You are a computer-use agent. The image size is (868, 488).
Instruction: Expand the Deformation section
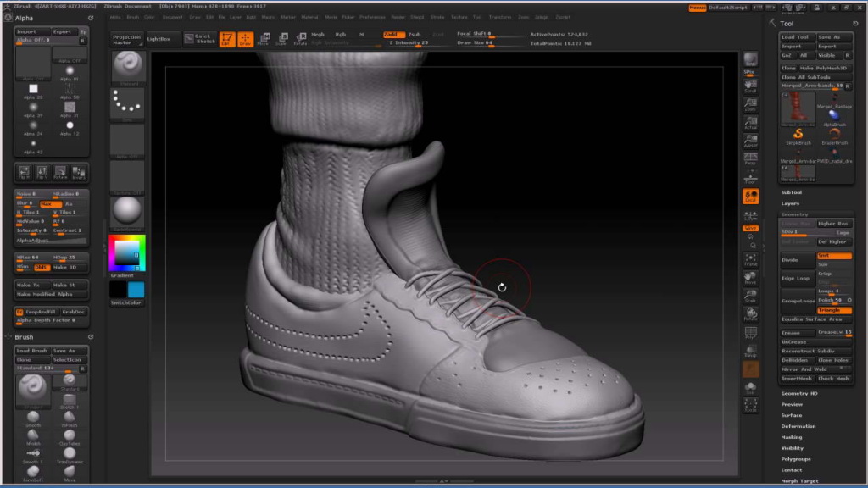pyautogui.click(x=798, y=426)
